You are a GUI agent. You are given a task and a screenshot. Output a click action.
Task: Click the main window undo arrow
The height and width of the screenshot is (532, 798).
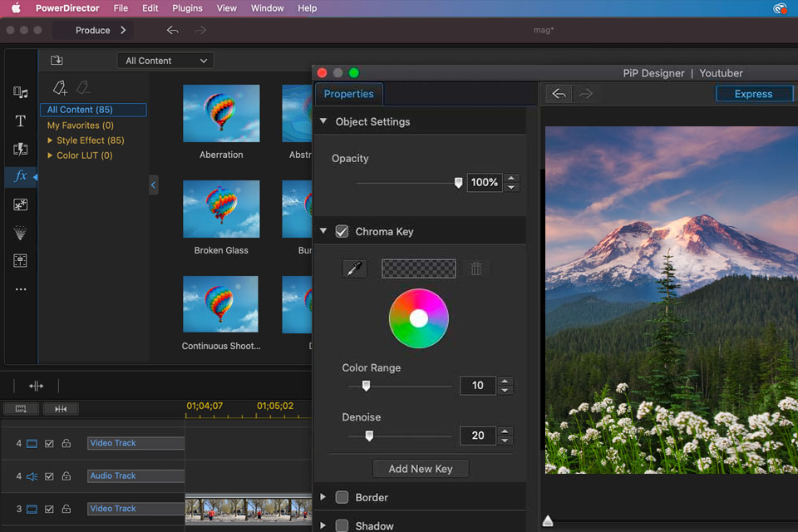pyautogui.click(x=173, y=30)
